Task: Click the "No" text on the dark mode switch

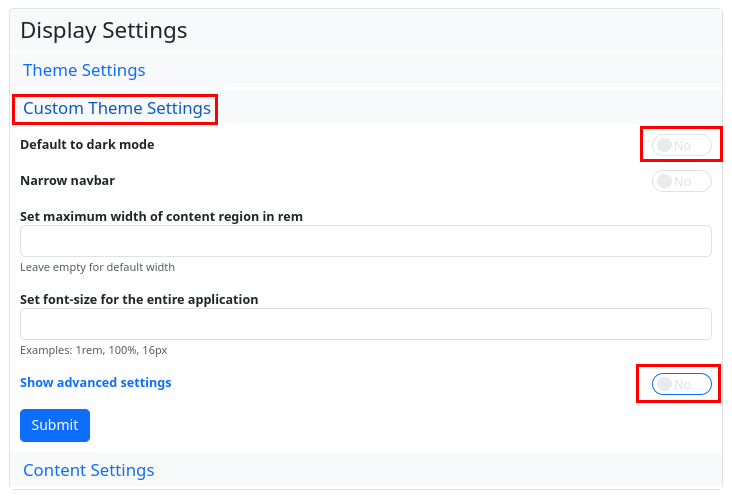Action: 682,145
